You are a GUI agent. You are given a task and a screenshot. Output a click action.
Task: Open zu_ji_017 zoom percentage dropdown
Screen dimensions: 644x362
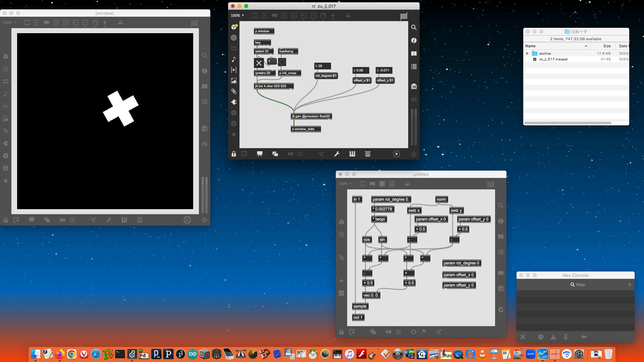(237, 15)
